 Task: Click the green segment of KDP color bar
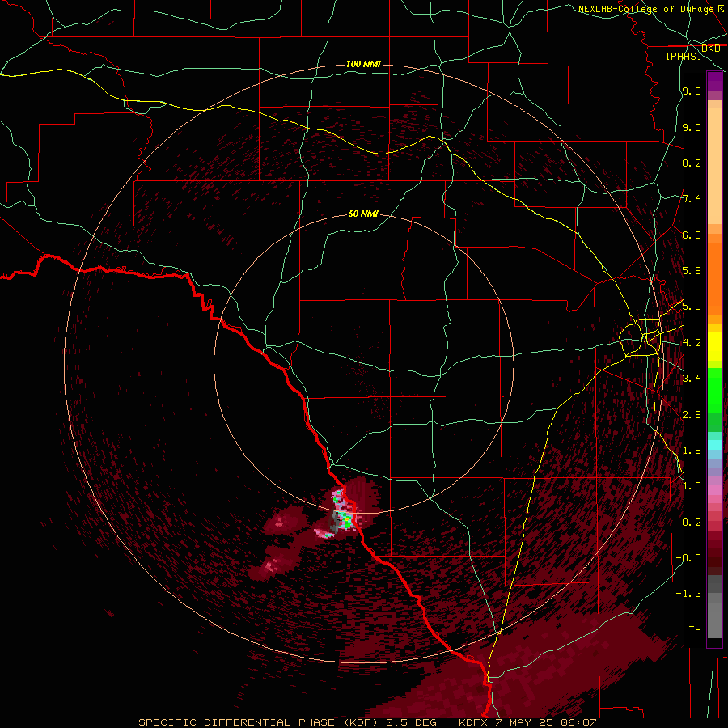(714, 400)
